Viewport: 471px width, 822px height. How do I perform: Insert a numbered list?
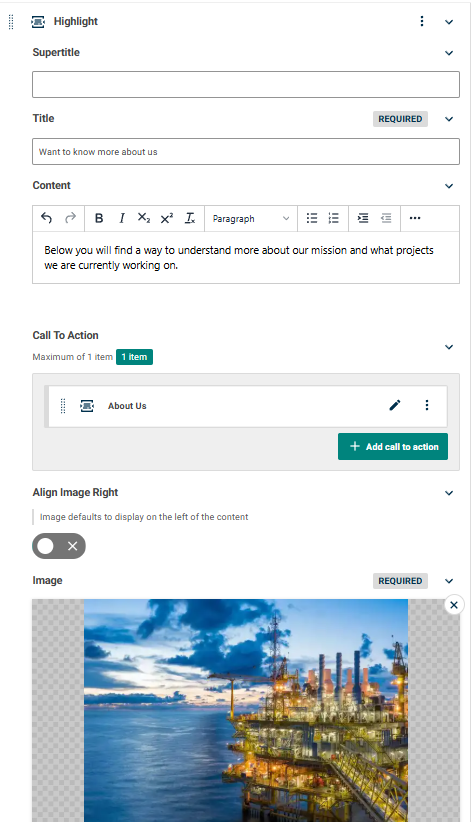tap(334, 218)
